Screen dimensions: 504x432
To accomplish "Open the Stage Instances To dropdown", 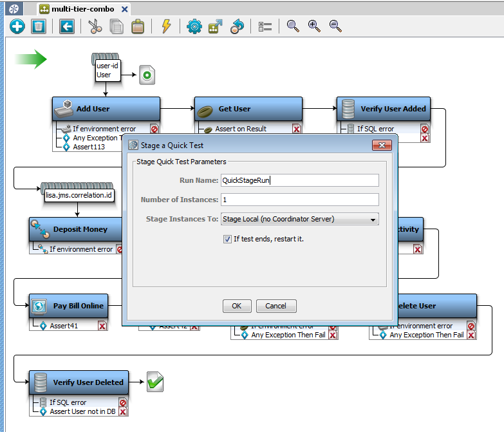I will [299, 219].
